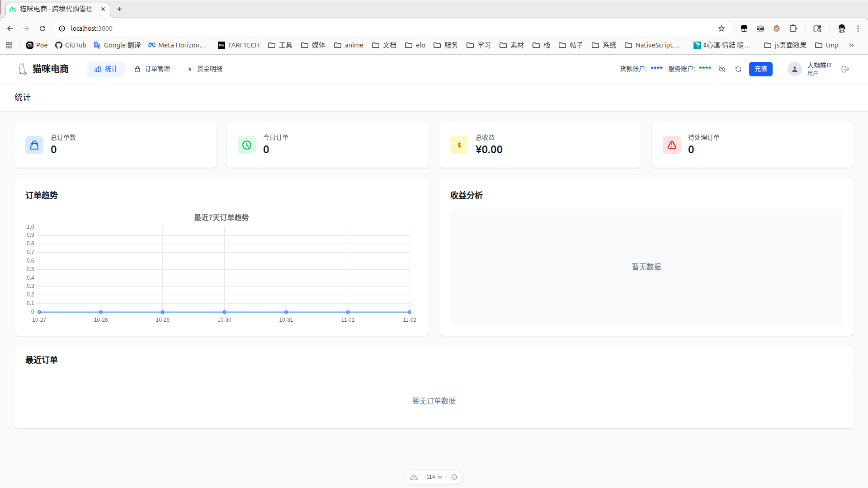The image size is (868, 488).
Task: Open Chrome three-dot menu
Action: tap(858, 28)
